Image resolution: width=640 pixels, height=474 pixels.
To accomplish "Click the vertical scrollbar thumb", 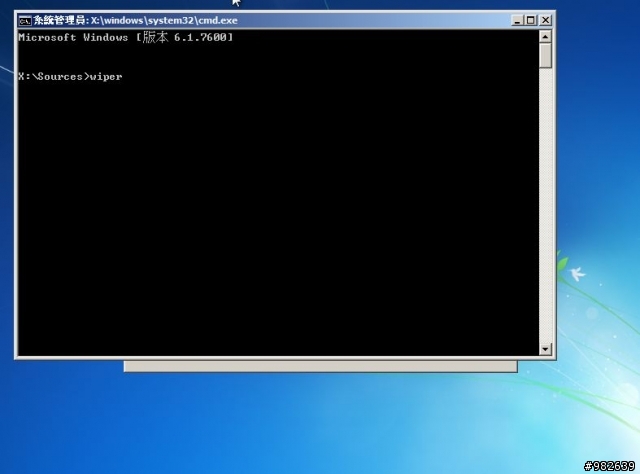I will [545, 56].
